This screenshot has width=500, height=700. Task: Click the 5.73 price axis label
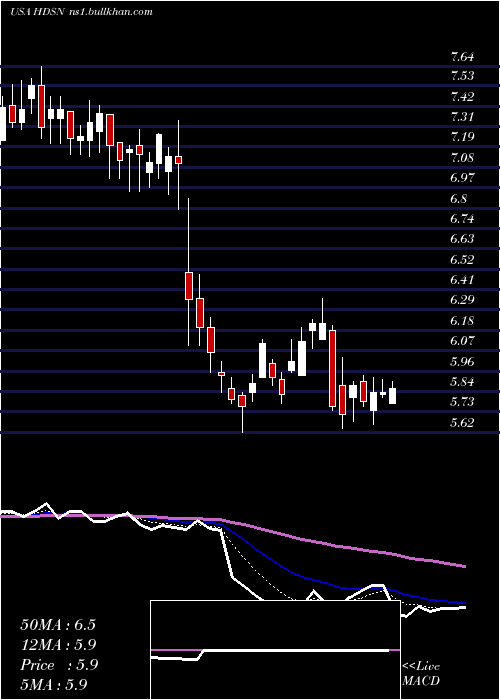(462, 402)
